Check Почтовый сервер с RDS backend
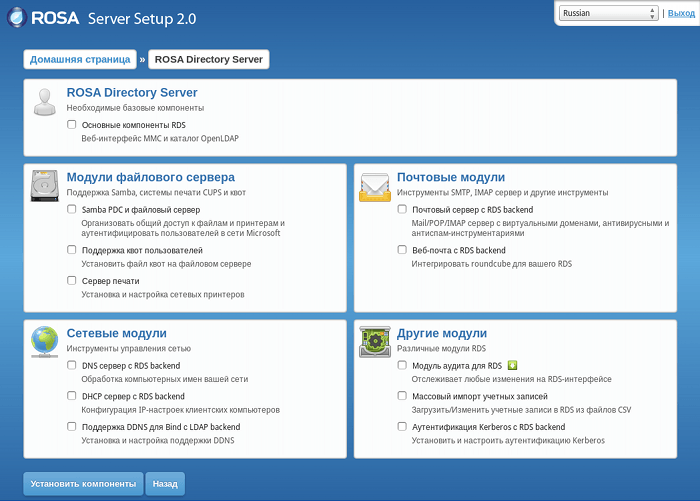This screenshot has height=501, width=700. (402, 209)
